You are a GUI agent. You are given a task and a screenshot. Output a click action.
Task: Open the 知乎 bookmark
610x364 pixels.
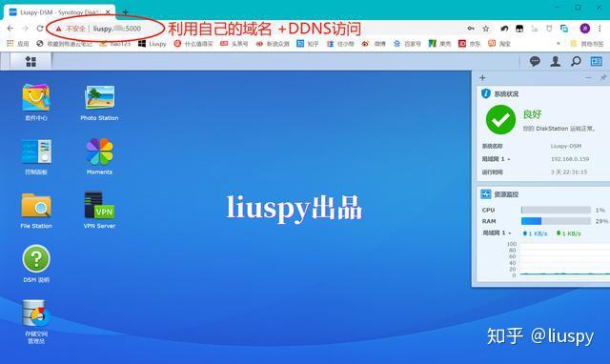(308, 44)
